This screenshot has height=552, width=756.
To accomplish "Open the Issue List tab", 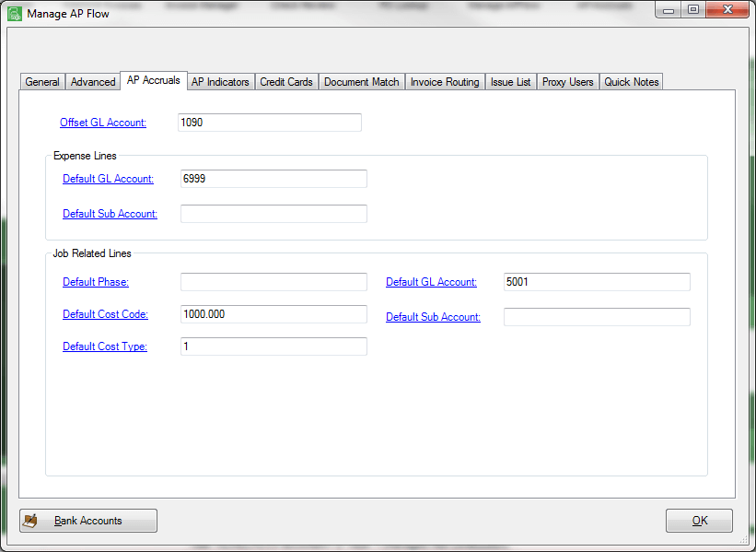I will pyautogui.click(x=510, y=81).
